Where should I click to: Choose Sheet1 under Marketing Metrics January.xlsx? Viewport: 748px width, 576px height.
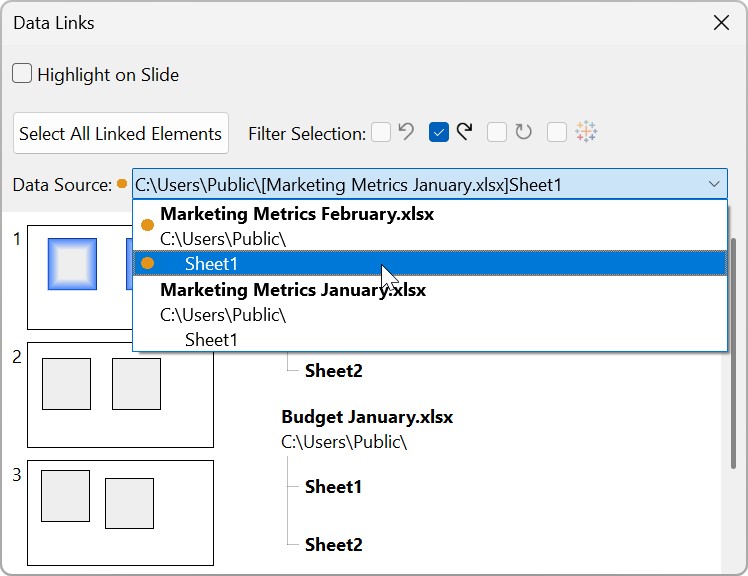point(211,340)
